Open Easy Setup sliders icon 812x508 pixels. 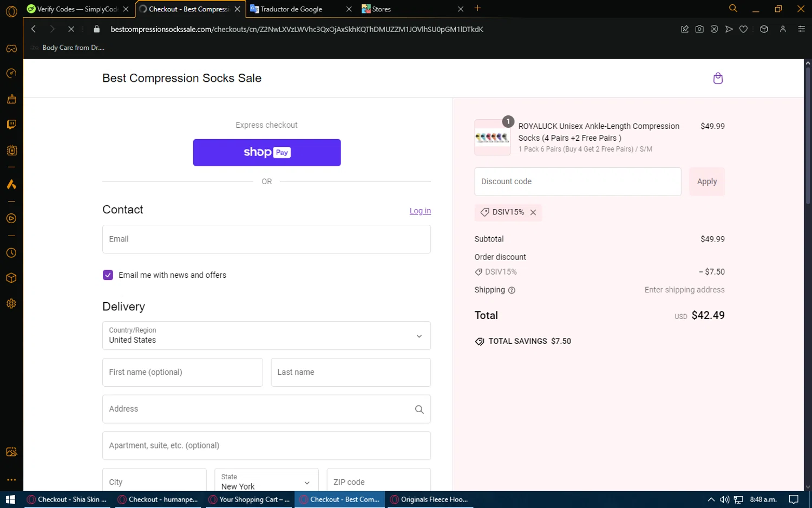[802, 29]
